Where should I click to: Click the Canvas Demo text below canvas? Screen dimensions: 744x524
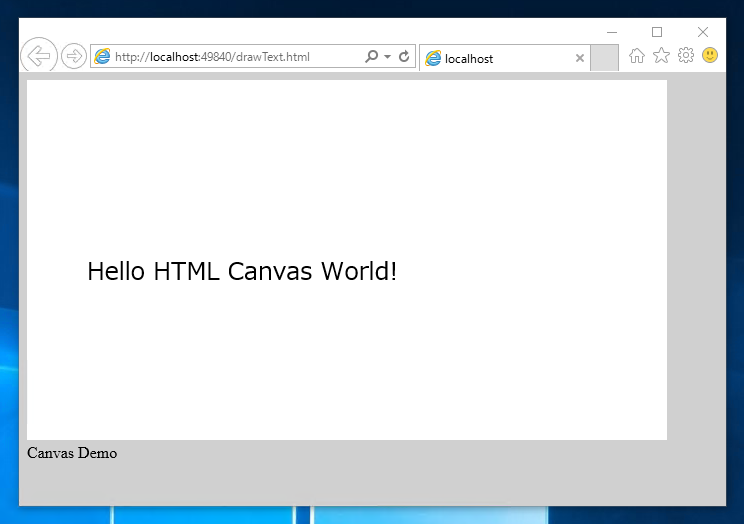pos(72,453)
